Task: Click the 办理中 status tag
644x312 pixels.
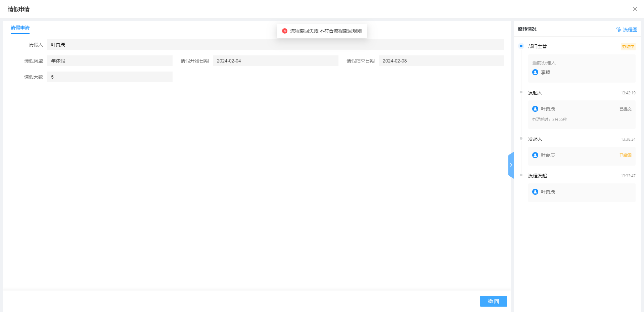Action: point(628,47)
